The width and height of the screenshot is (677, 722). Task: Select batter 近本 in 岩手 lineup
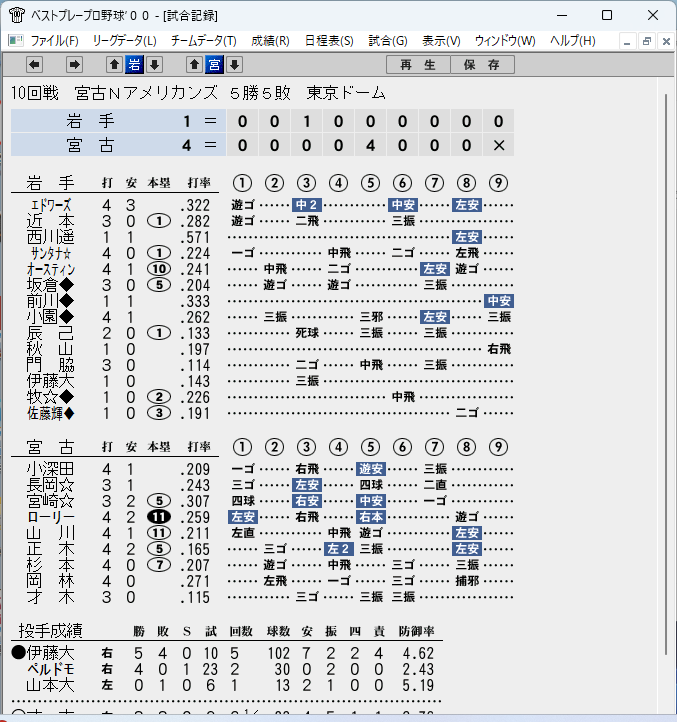[50, 221]
